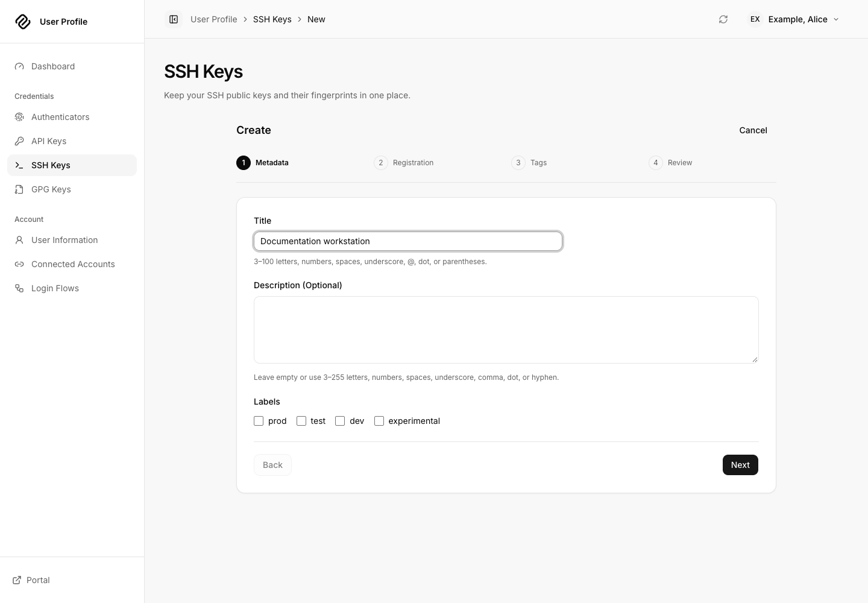Cancel the SSH key creation

pos(753,130)
